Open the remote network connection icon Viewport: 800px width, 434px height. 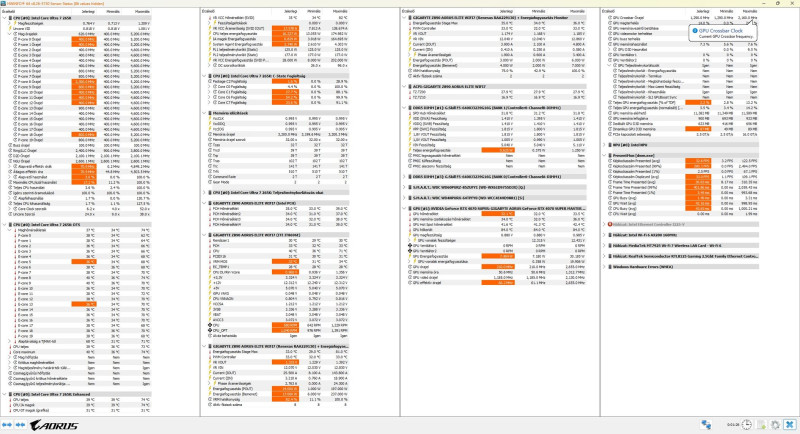[706, 425]
